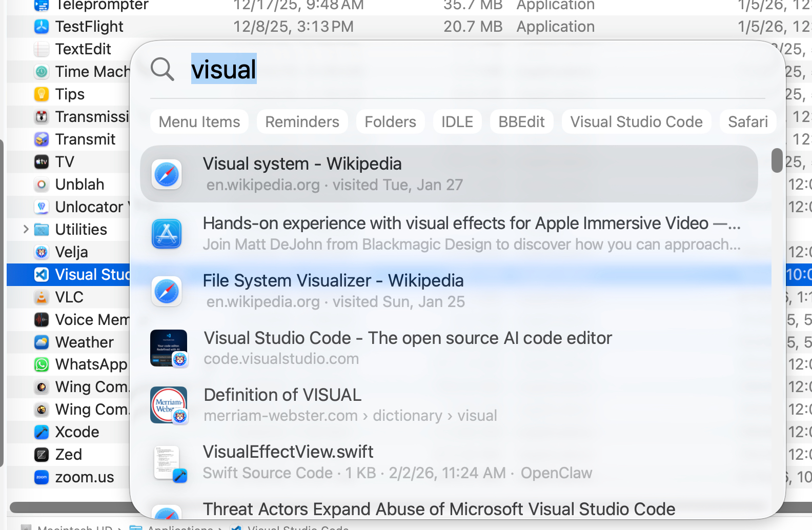The image size is (812, 530).
Task: Click the VLC cone icon
Action: click(42, 297)
